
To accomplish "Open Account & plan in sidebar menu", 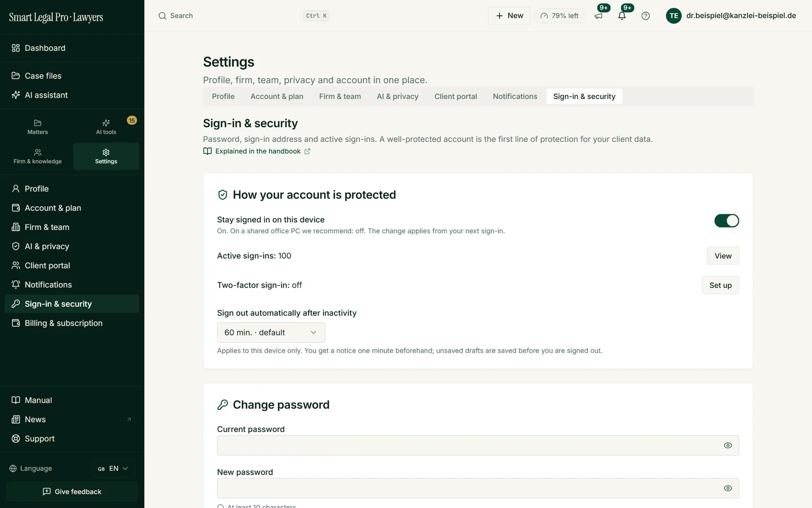I will [x=72, y=208].
